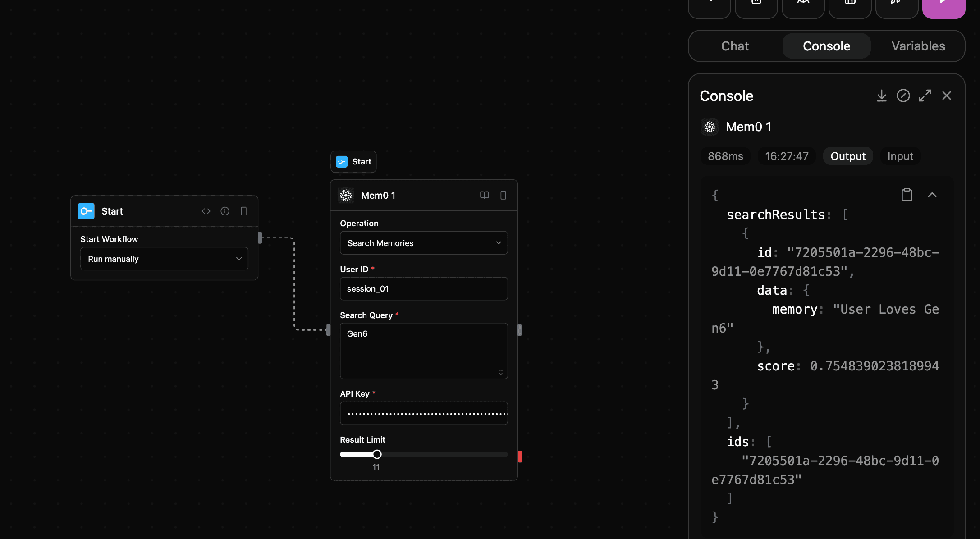This screenshot has height=539, width=980.
Task: Download the console logs
Action: click(882, 96)
